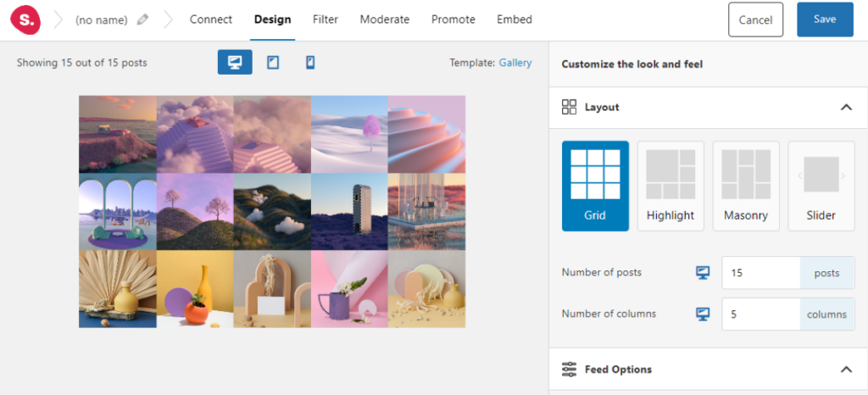Click the Cancel button
This screenshot has height=395, width=868.
tap(755, 19)
